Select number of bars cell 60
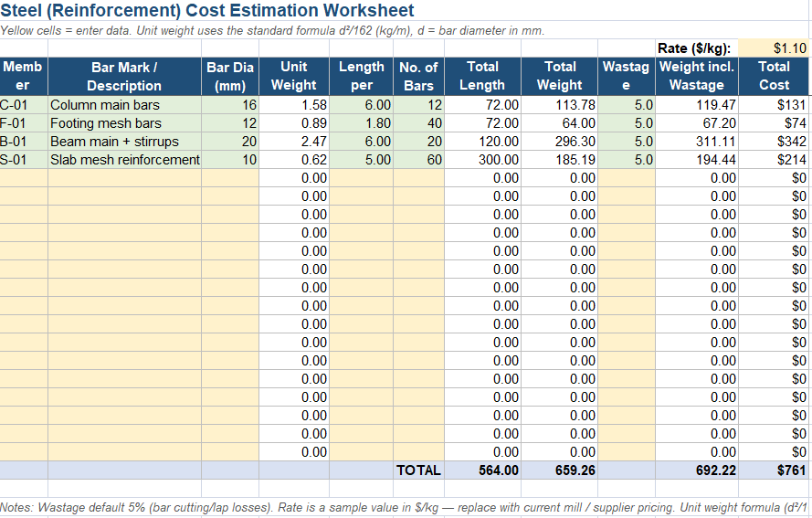The image size is (812, 518). click(x=418, y=160)
